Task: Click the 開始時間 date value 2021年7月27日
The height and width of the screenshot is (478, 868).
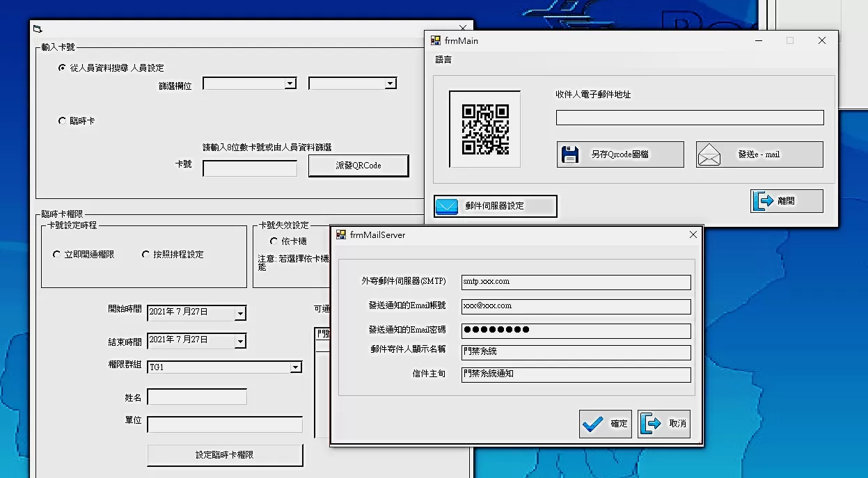Action: 178,312
